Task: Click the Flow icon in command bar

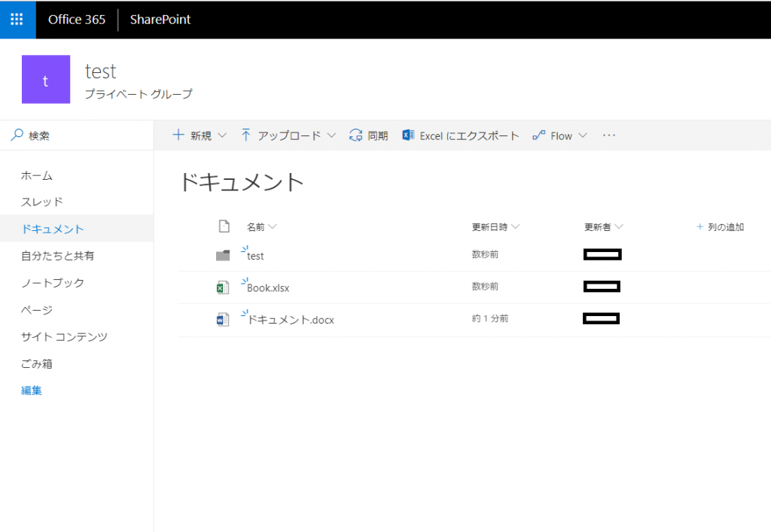Action: tap(539, 135)
